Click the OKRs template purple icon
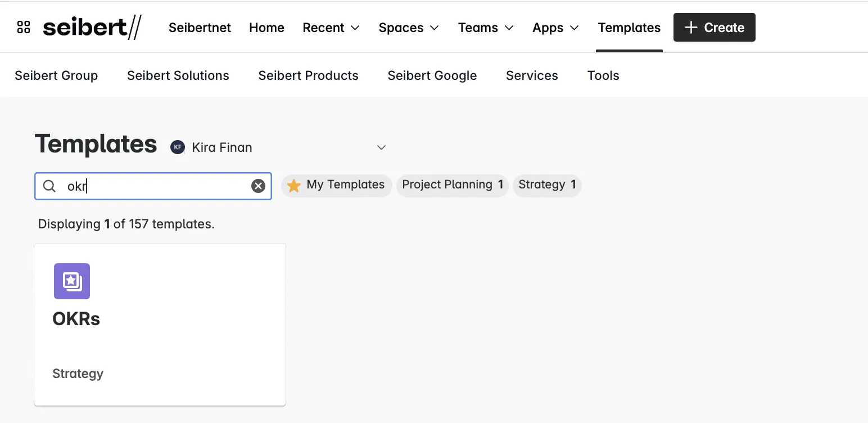Image resolution: width=868 pixels, height=423 pixels. 72,281
